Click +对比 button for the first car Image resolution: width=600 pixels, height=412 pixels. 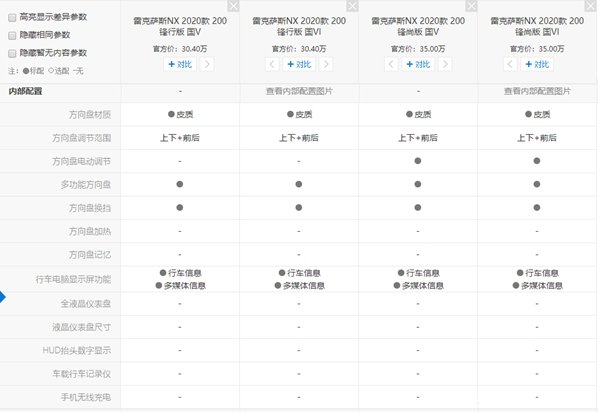pos(178,64)
